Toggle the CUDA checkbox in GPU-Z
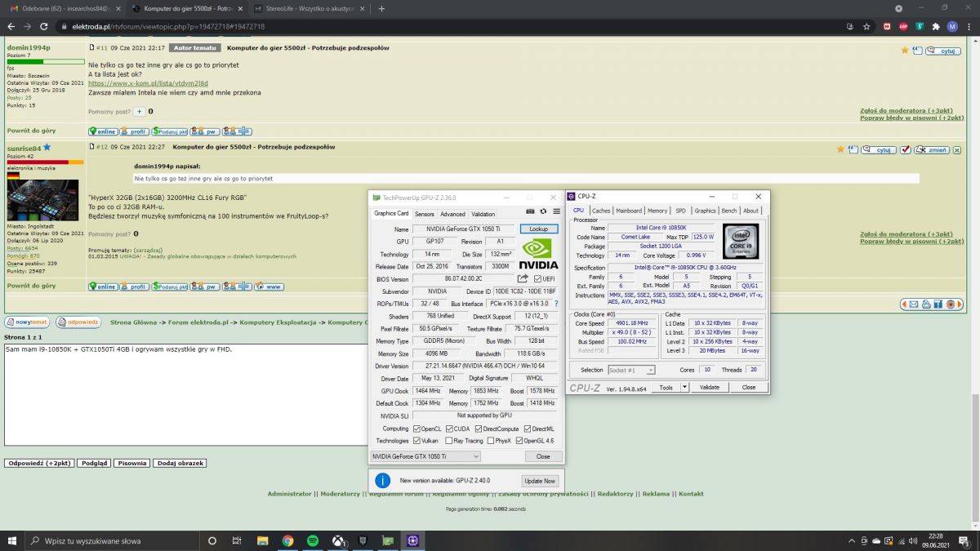The width and height of the screenshot is (980, 551). (450, 429)
